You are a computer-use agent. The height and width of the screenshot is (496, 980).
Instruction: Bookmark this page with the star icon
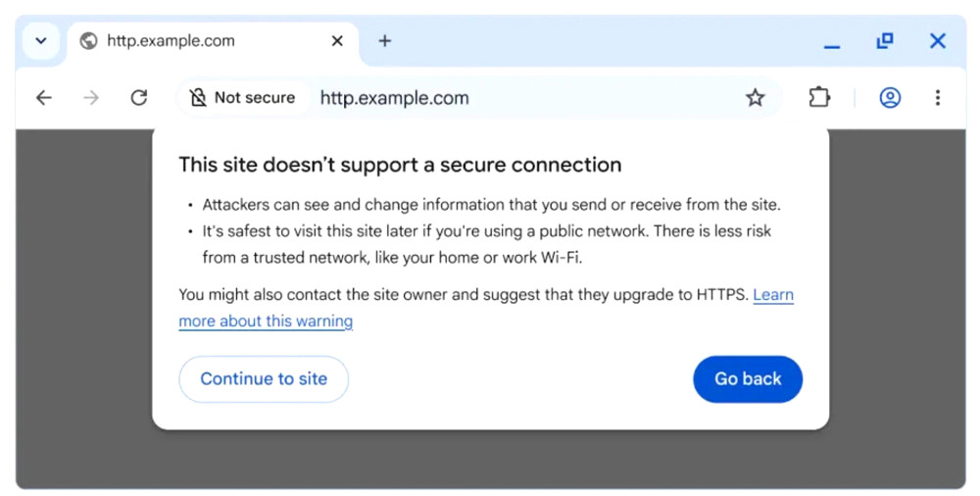pos(755,98)
